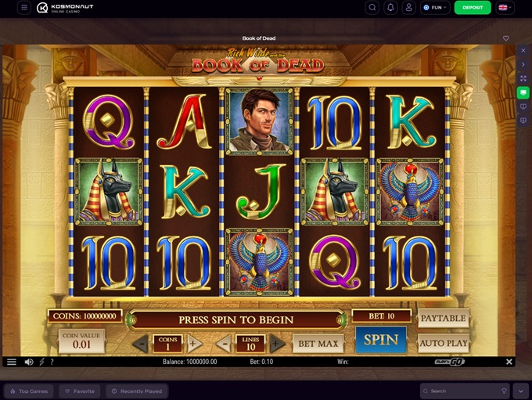
Task: Open the game hamburger menu in bottom bar
Action: coord(12,362)
